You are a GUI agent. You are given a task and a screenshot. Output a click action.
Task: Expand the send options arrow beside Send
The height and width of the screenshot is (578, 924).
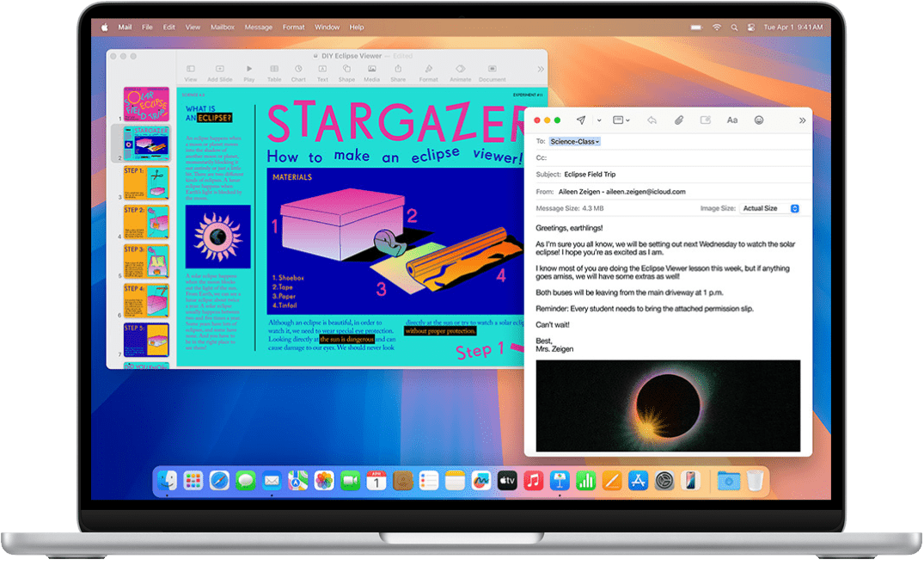click(599, 120)
